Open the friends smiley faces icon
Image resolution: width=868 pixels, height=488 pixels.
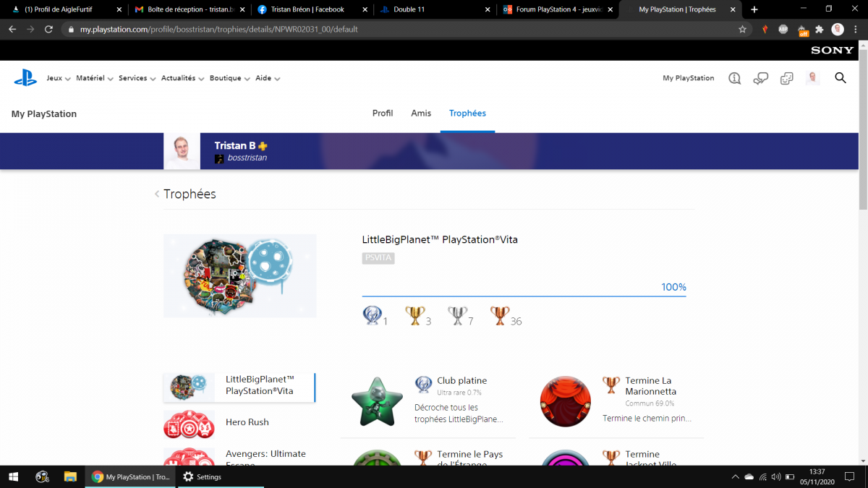pyautogui.click(x=787, y=78)
